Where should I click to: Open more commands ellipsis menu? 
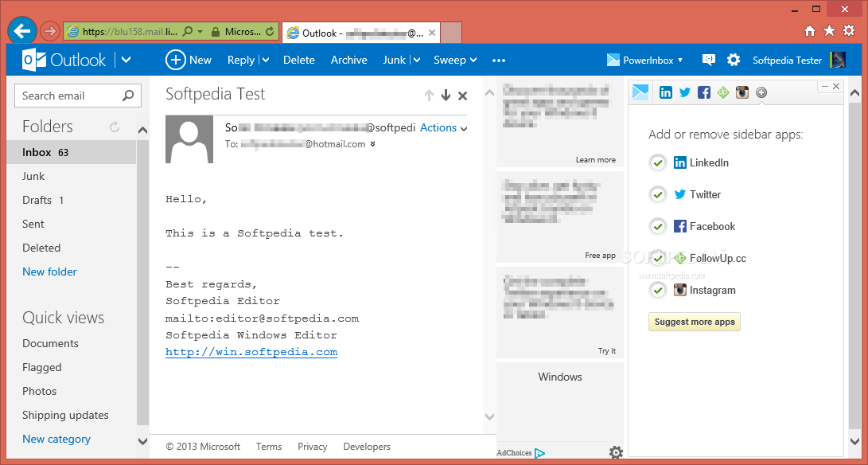pyautogui.click(x=499, y=60)
